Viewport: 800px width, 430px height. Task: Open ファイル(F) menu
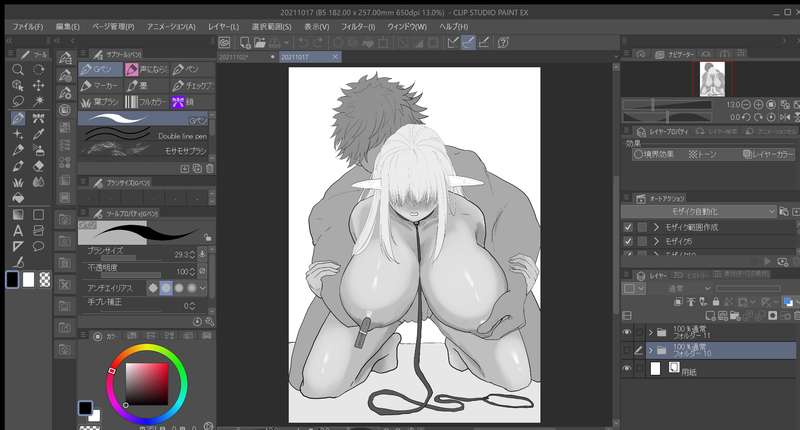28,27
